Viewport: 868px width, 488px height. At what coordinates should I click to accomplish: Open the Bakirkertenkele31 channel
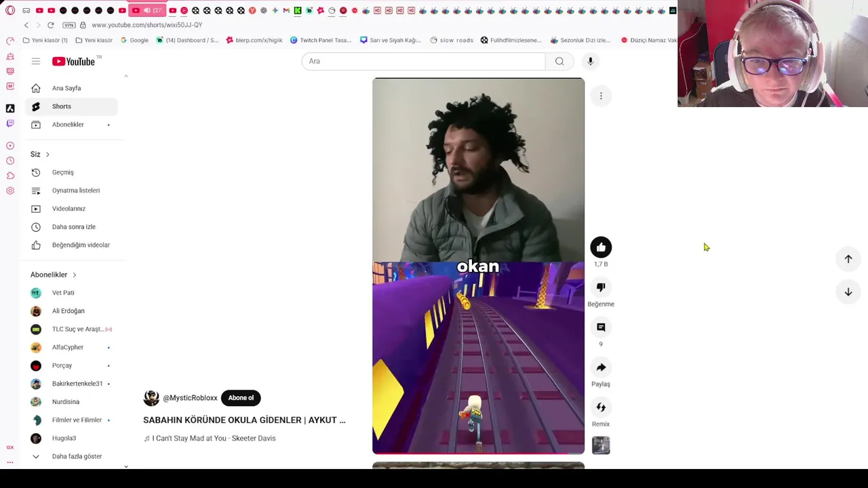pyautogui.click(x=71, y=384)
